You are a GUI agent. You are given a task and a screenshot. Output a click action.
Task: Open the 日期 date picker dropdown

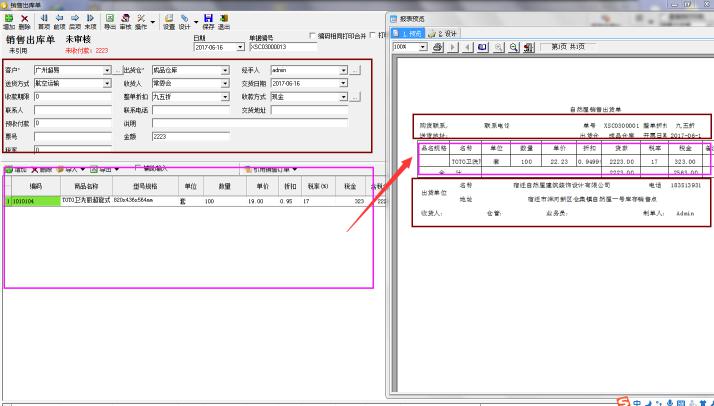coord(241,47)
